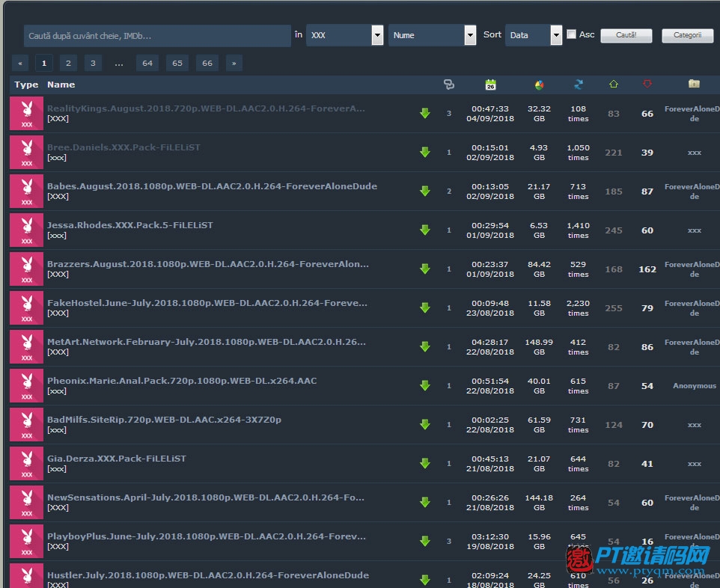Image resolution: width=720 pixels, height=588 pixels.
Task: Click the previous page arrow button
Action: tap(20, 63)
